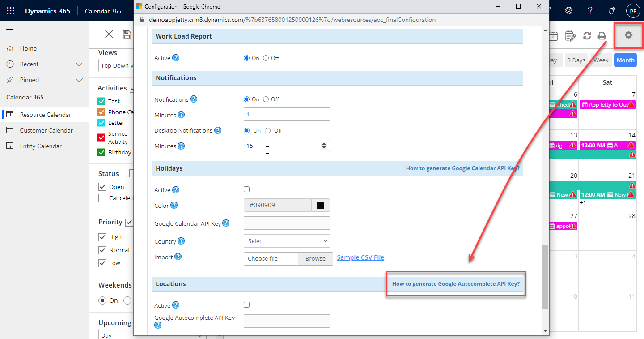The image size is (644, 339).
Task: Open the calendar configuration gear icon
Action: pyautogui.click(x=628, y=35)
